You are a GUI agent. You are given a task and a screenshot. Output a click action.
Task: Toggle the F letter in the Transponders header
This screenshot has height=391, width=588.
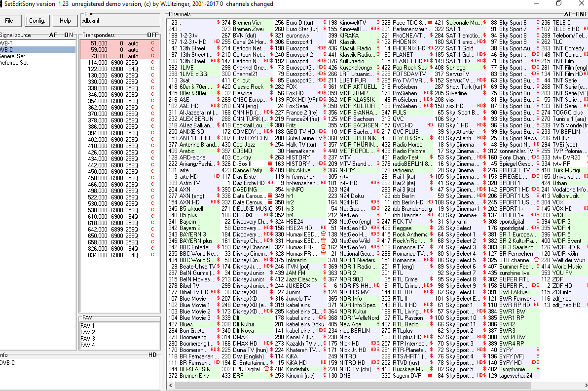click(x=152, y=35)
